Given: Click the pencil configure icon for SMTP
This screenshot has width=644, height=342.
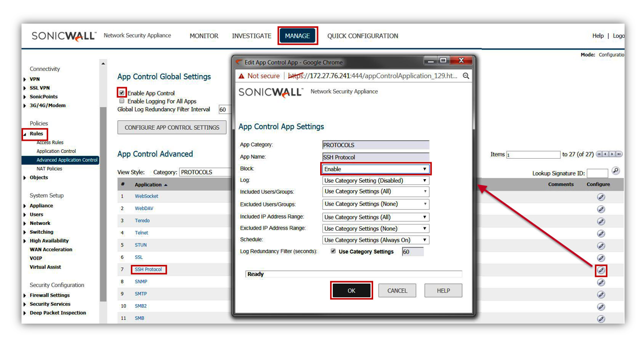Looking at the screenshot, I should click(601, 294).
